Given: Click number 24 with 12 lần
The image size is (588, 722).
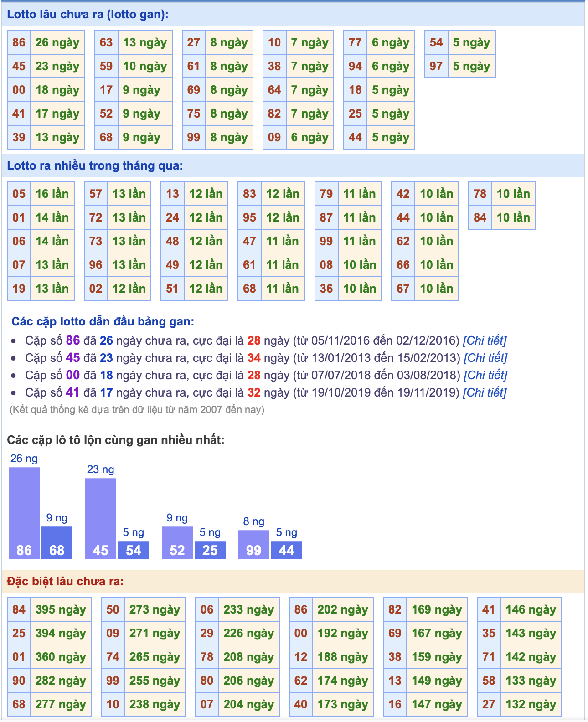Looking at the screenshot, I should pyautogui.click(x=172, y=217).
